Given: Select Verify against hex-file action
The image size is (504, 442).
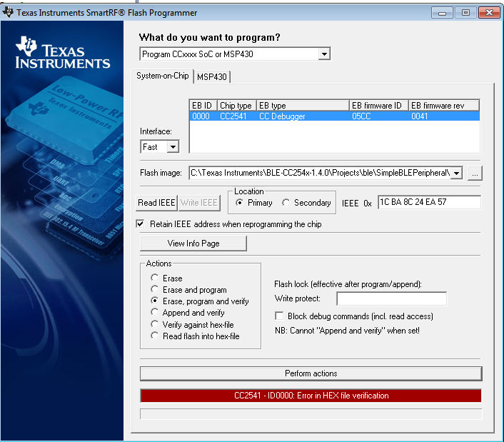Looking at the screenshot, I should [155, 324].
